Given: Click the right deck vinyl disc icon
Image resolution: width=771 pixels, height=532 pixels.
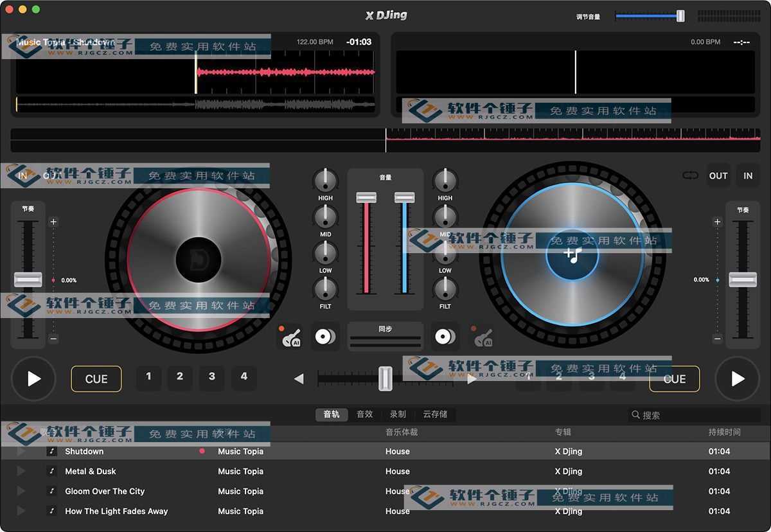Looking at the screenshot, I should coord(445,337).
